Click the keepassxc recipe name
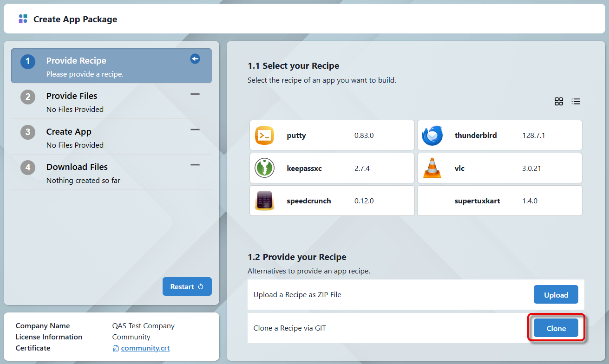The height and width of the screenshot is (364, 609). click(304, 168)
